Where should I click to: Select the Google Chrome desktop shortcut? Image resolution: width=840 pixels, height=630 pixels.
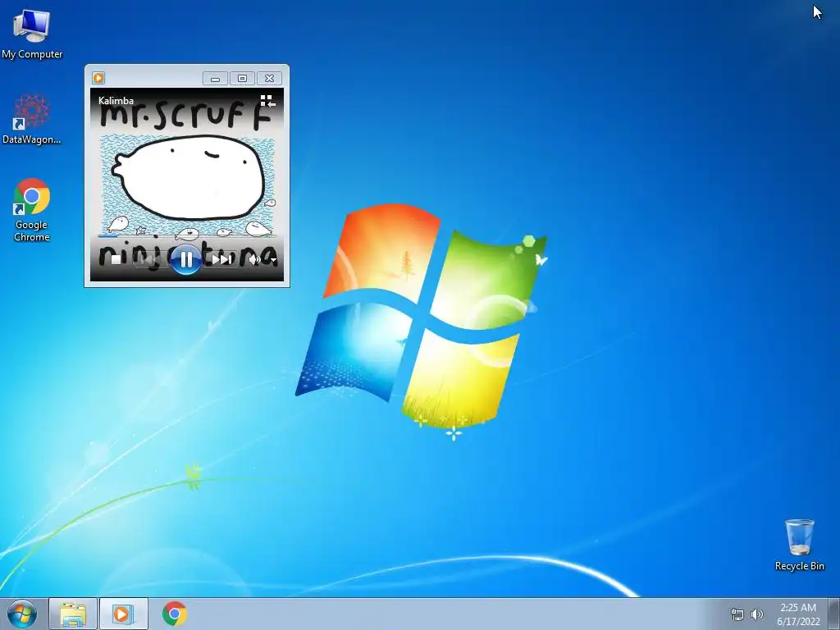[x=32, y=210]
